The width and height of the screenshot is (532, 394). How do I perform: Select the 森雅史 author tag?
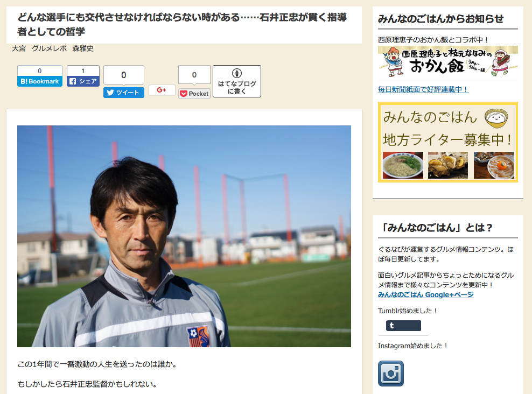click(83, 48)
